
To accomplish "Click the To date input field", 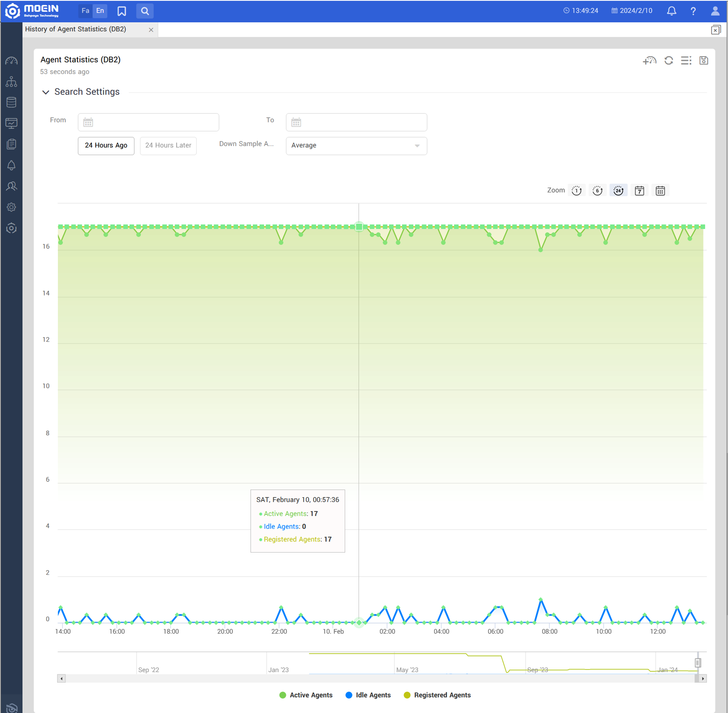I will pyautogui.click(x=356, y=122).
